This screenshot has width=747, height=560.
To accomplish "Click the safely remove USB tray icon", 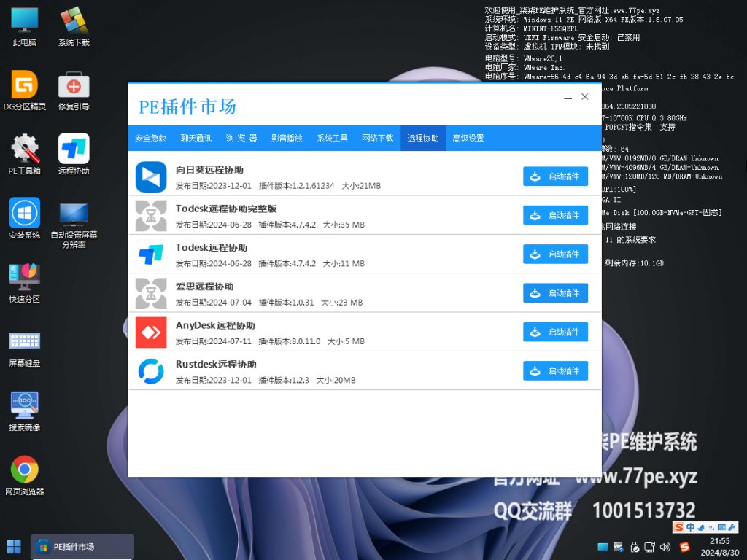I will tap(634, 547).
